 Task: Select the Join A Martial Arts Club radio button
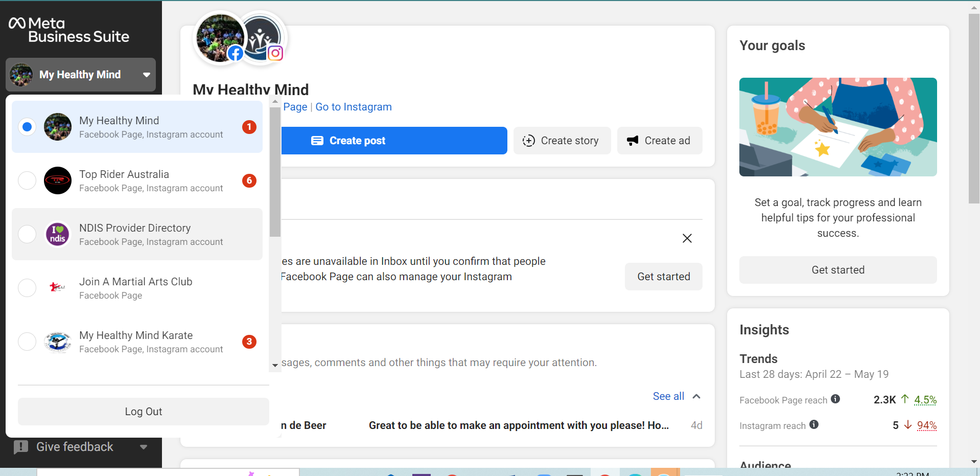pos(27,288)
